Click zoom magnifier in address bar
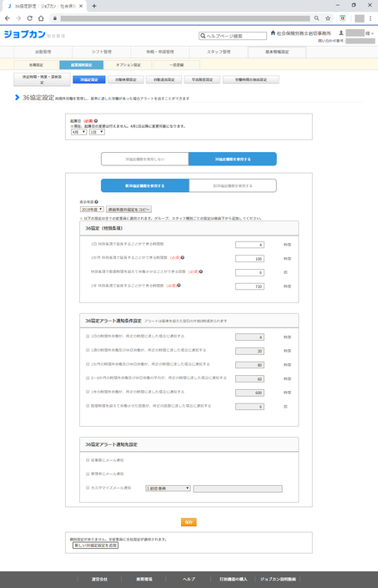 316,18
